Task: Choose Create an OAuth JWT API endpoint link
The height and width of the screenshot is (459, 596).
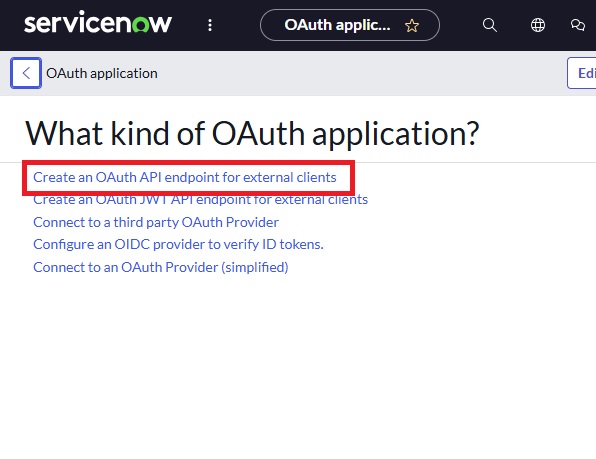Action: tap(200, 200)
